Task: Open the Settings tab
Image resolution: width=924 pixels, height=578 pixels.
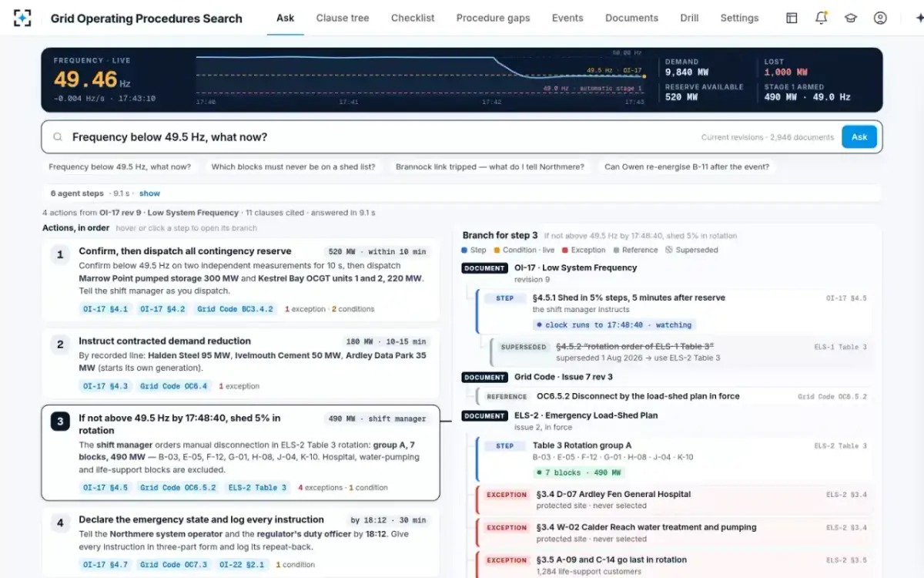Action: (739, 18)
